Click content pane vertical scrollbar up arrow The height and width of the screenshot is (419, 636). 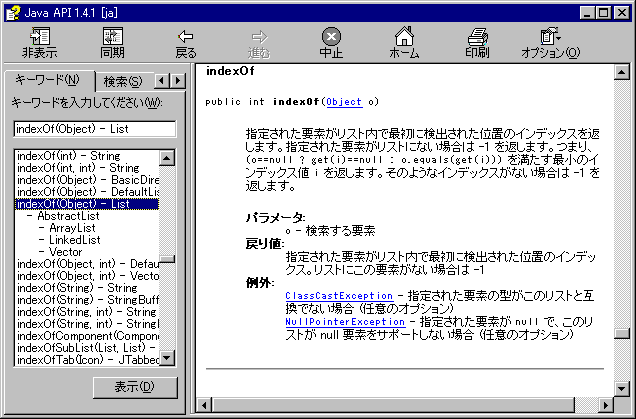[621, 72]
